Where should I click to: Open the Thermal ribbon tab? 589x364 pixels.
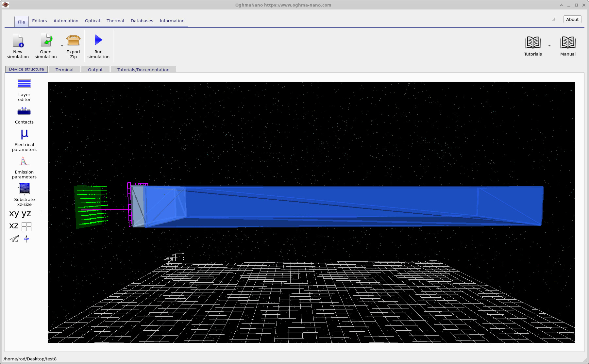115,21
